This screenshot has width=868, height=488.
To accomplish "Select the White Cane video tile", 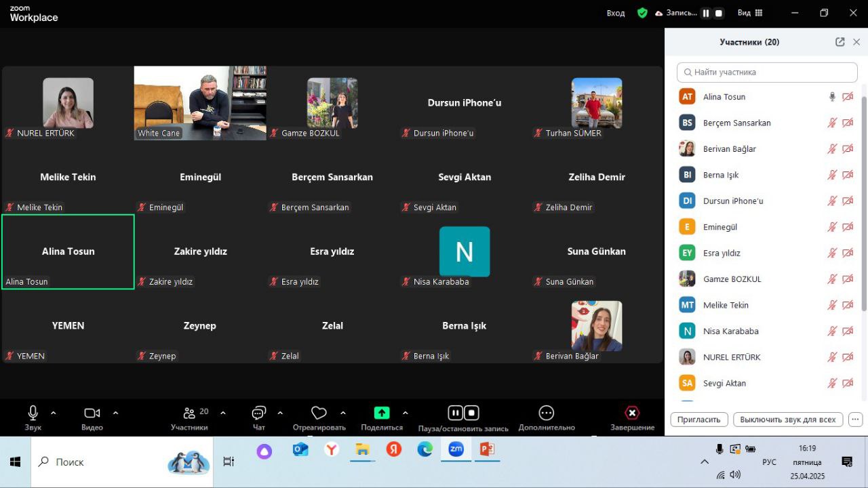I will pyautogui.click(x=200, y=103).
